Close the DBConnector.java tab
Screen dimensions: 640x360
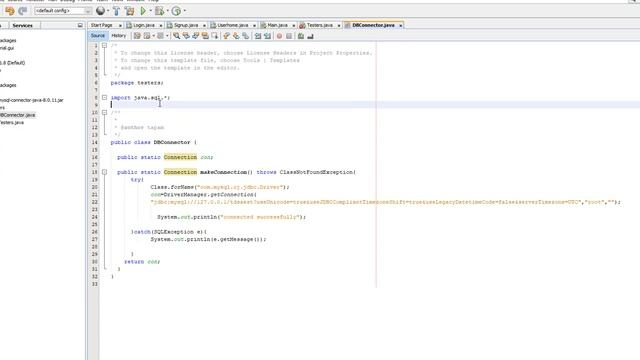pyautogui.click(x=401, y=25)
